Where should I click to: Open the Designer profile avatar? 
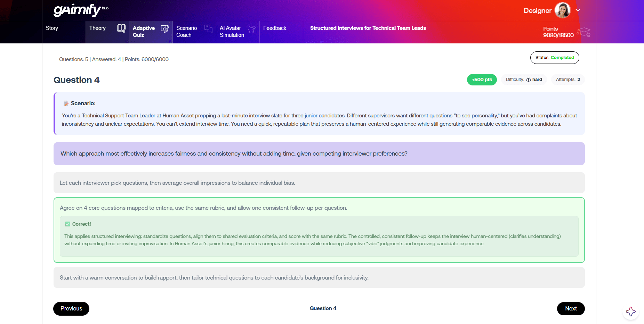[563, 10]
